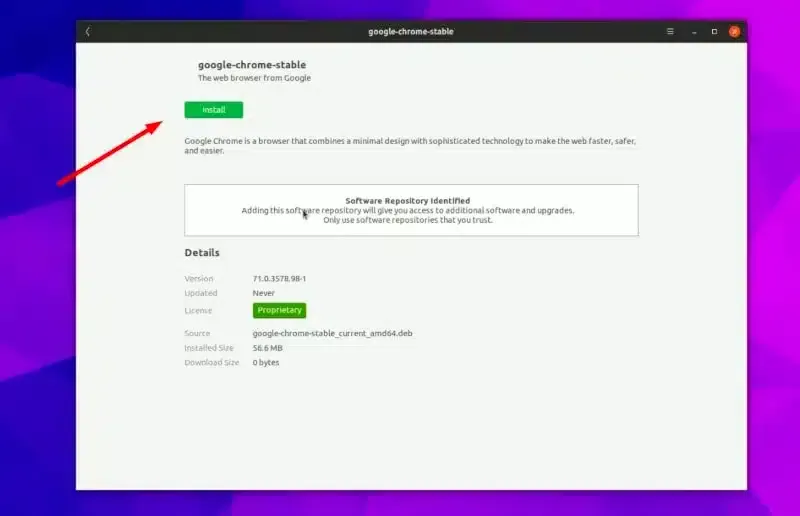This screenshot has width=800, height=516.
Task: Select download size value 0 bytes
Action: pyautogui.click(x=266, y=362)
